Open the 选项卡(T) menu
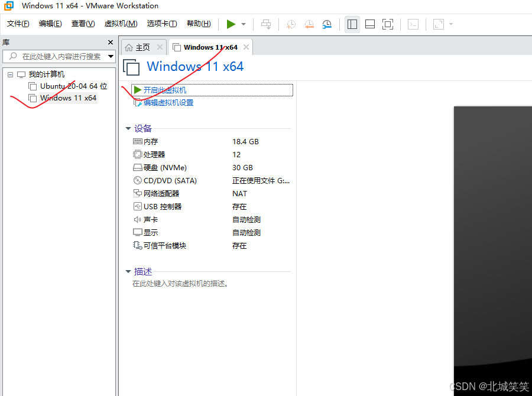Screen dimensions: 532x396 tap(162, 24)
